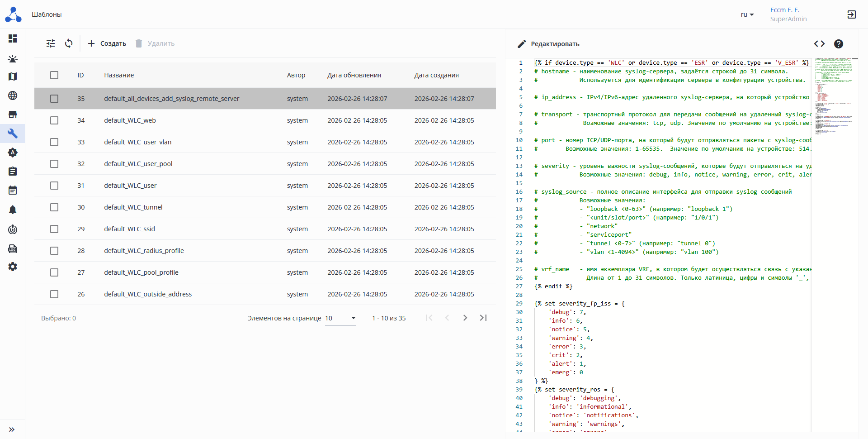Open the settings gear sidebar icon

13,267
